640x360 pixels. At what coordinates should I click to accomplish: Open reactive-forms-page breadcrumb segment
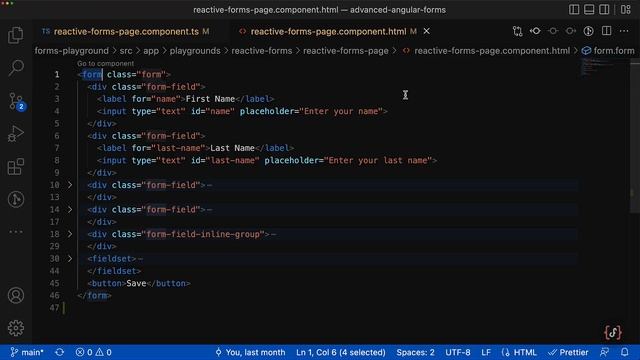pos(345,51)
